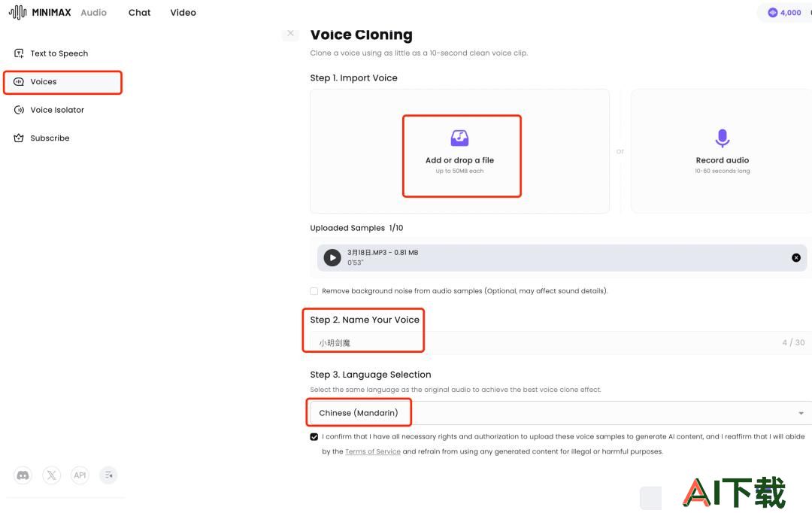Open the Terms of Service link

pos(373,451)
